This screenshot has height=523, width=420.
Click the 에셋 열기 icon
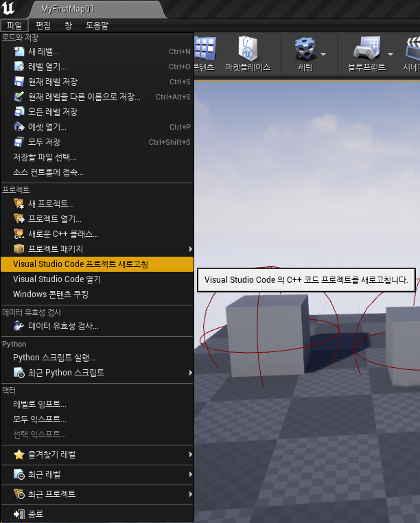(x=19, y=127)
